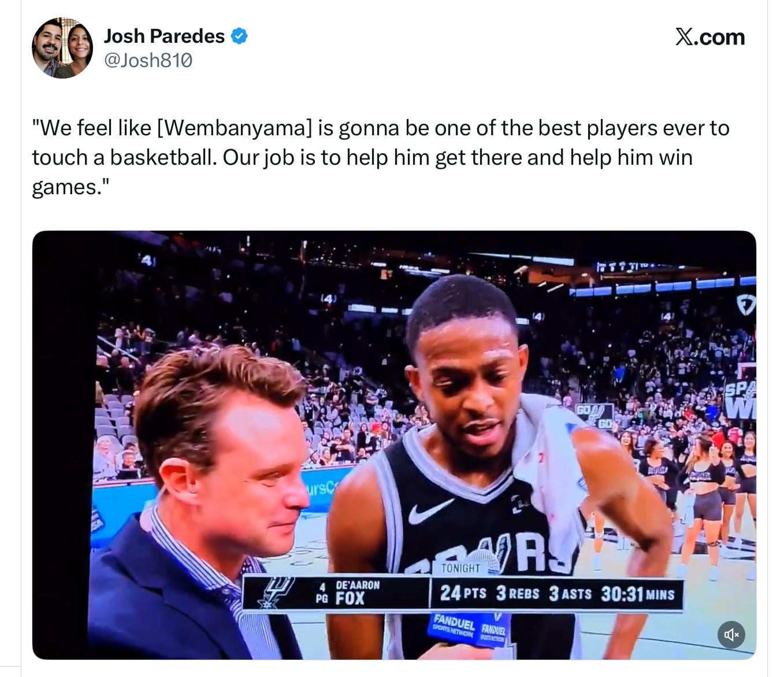Click the 24 PTS stat
Viewport: 784px width, 677px height.
click(x=462, y=593)
